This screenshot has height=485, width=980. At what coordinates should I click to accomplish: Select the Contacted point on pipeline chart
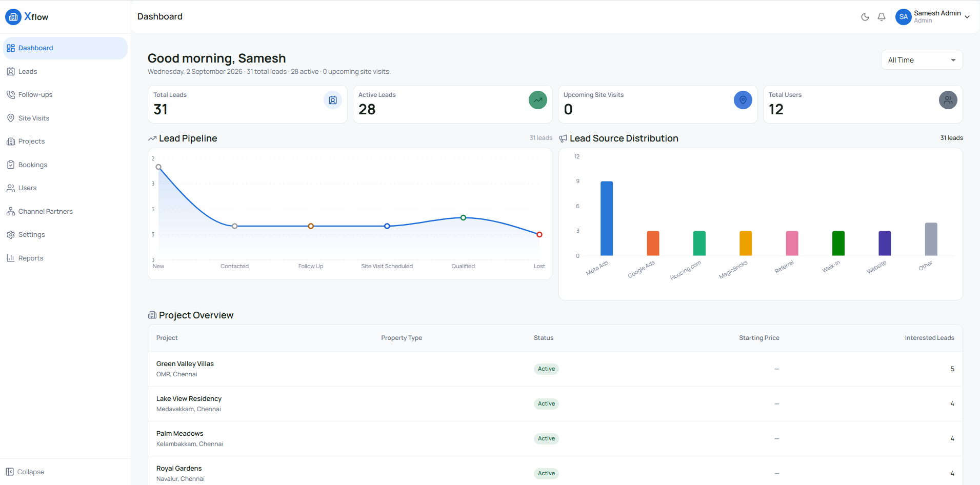(x=235, y=226)
